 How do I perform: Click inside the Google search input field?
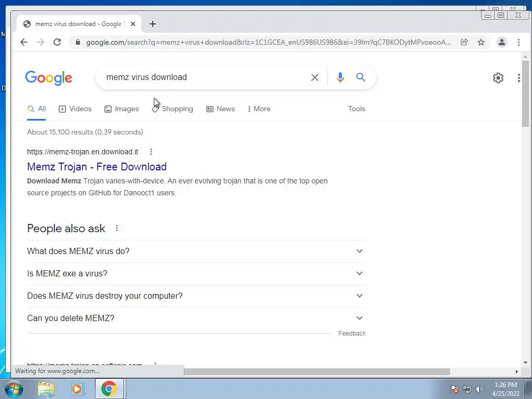(204, 77)
